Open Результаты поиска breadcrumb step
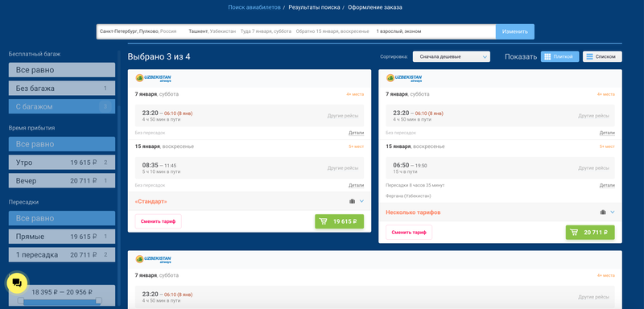 [x=314, y=7]
